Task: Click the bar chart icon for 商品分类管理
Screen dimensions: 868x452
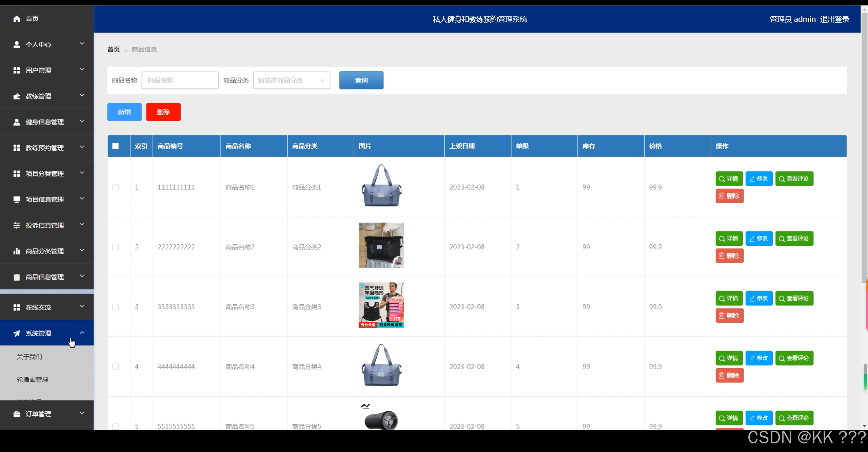Action: [17, 251]
